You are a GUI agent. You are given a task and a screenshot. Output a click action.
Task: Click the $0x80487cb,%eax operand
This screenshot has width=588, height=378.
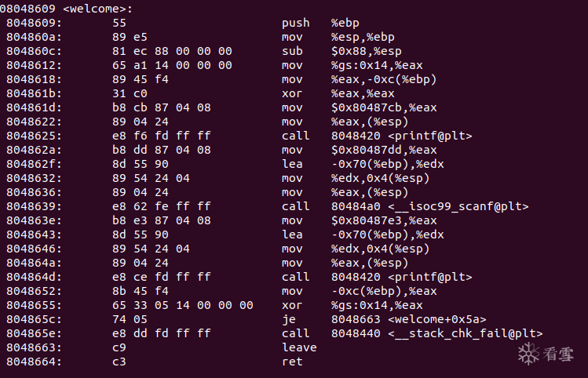click(384, 107)
